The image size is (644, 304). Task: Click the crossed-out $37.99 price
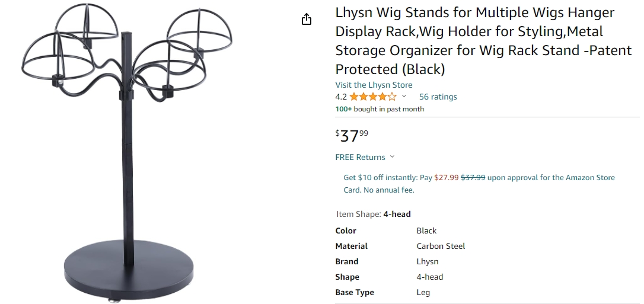pos(473,177)
